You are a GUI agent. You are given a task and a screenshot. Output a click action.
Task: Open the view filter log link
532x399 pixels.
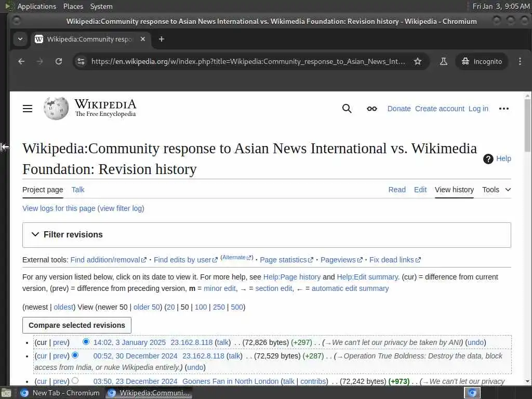tap(121, 208)
